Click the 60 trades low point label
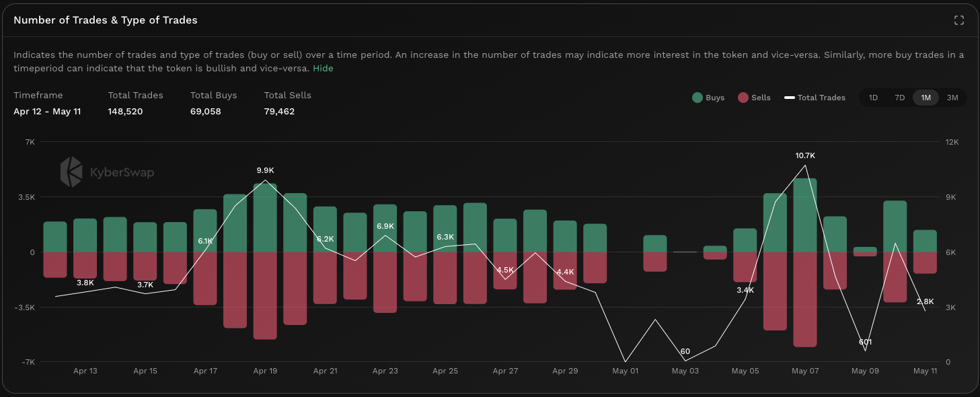 tap(685, 351)
